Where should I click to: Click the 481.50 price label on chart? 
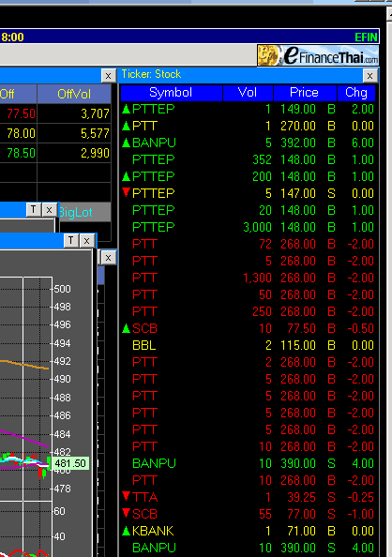pyautogui.click(x=70, y=463)
